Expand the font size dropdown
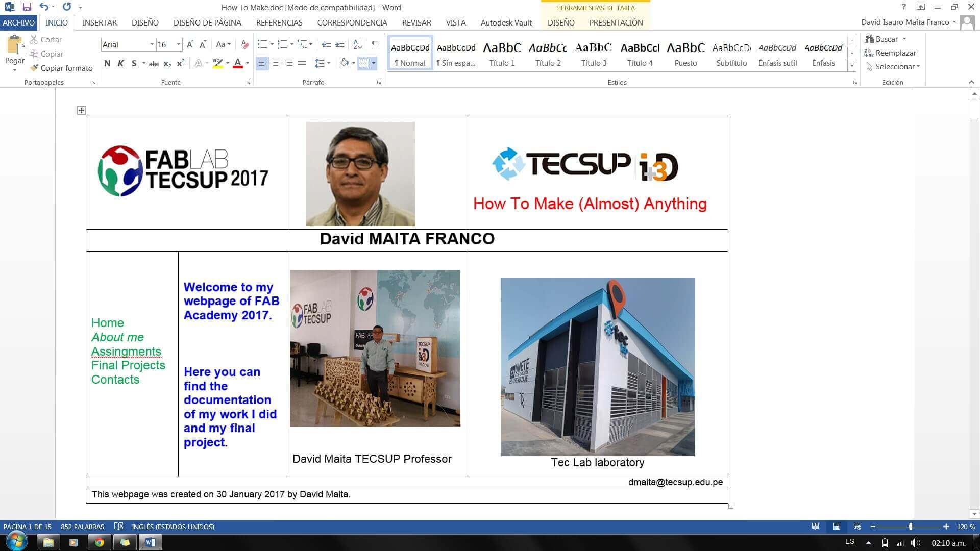 [178, 44]
